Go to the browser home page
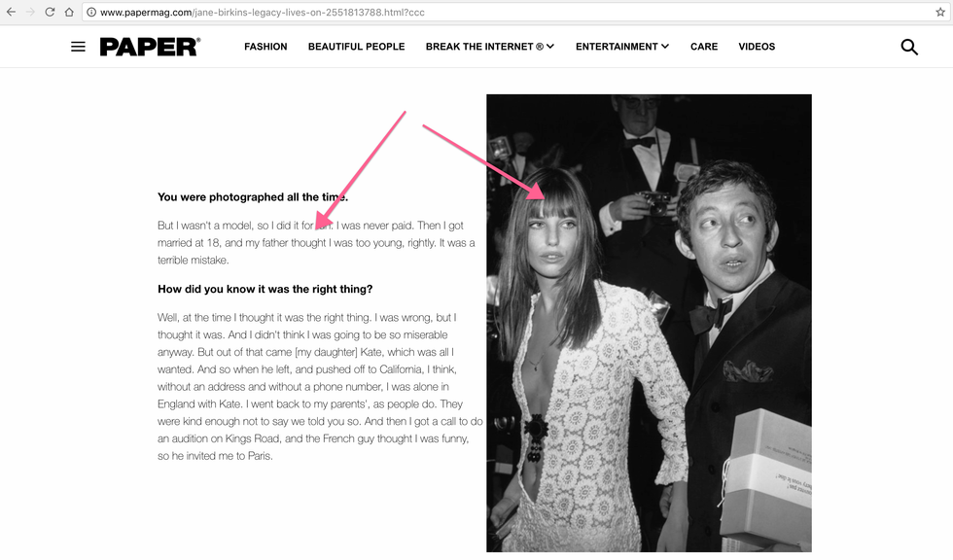 pyautogui.click(x=69, y=13)
